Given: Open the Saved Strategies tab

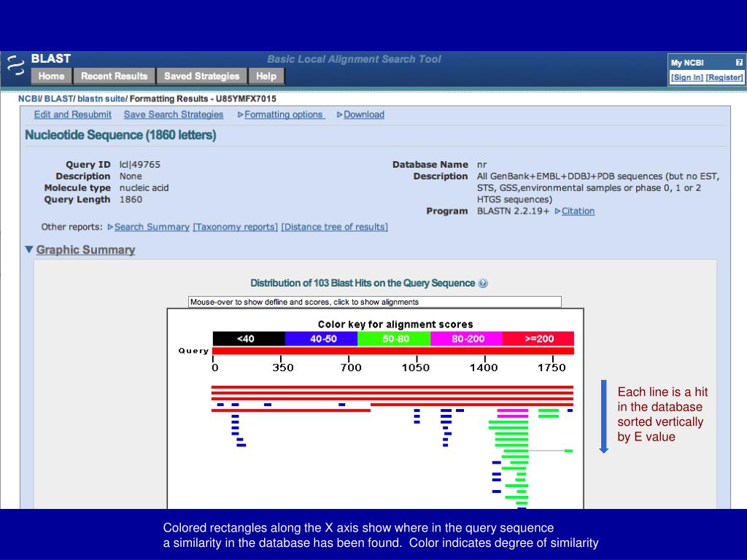Looking at the screenshot, I should pos(202,76).
